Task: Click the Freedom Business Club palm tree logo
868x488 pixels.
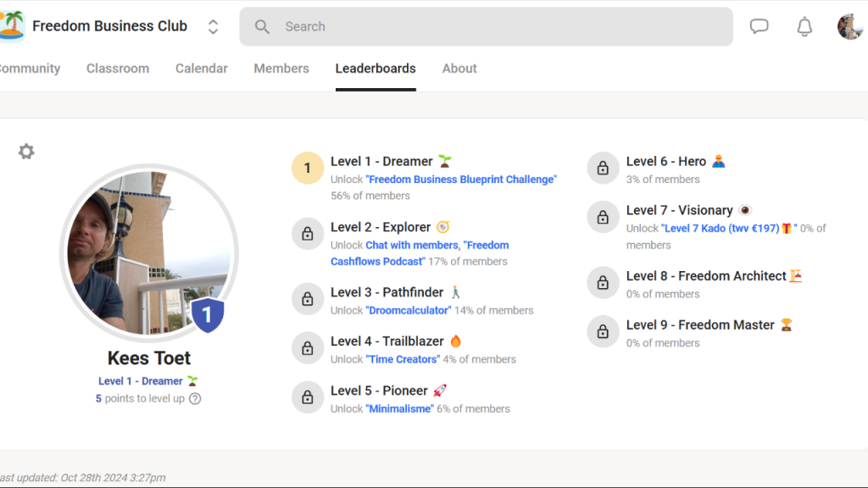Action: [12, 26]
